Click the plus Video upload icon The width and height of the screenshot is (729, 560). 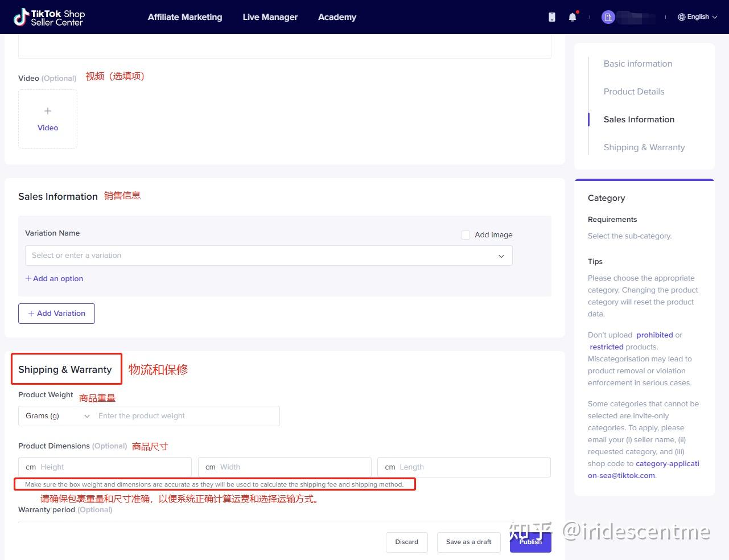pos(48,110)
